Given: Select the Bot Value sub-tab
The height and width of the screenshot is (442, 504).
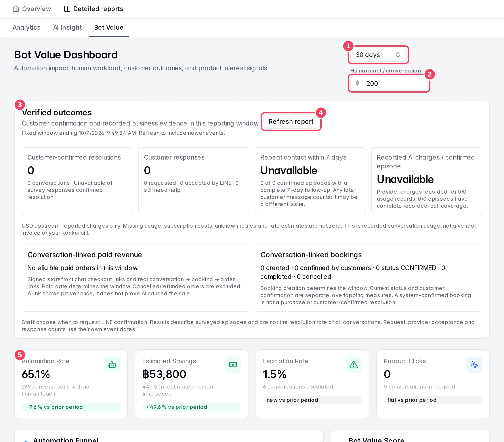Looking at the screenshot, I should [109, 27].
